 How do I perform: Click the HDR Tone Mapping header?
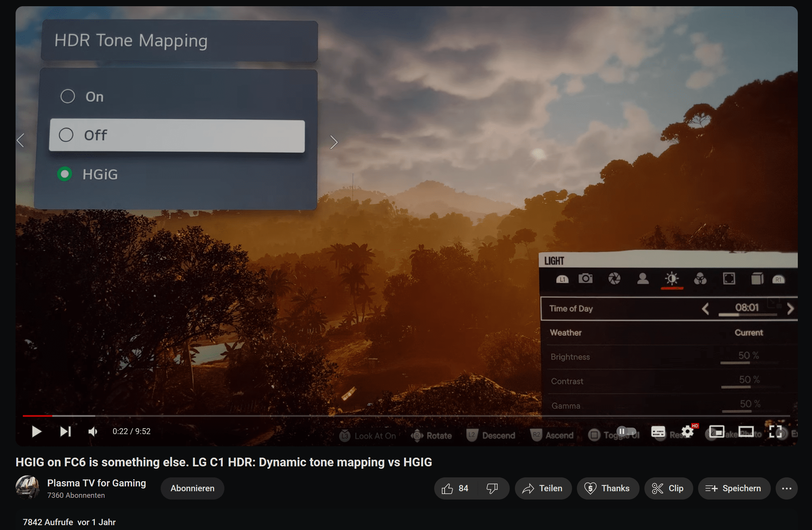pos(179,41)
